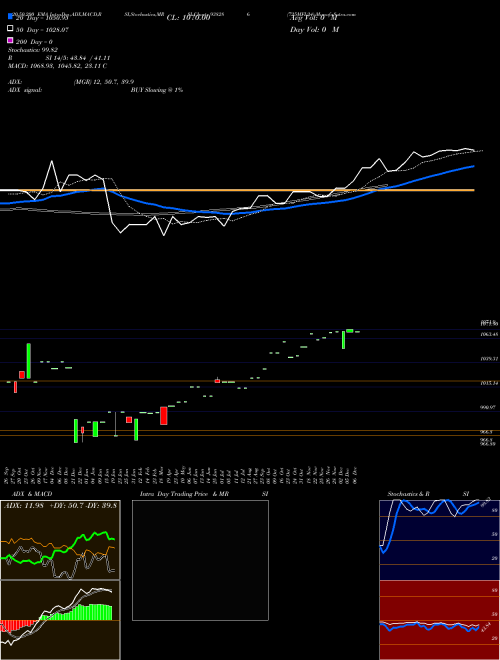Click the blue Stochastics chart panel

pyautogui.click(x=439, y=540)
